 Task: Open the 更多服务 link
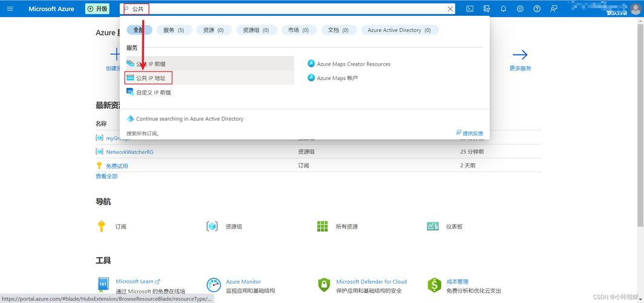tap(520, 68)
